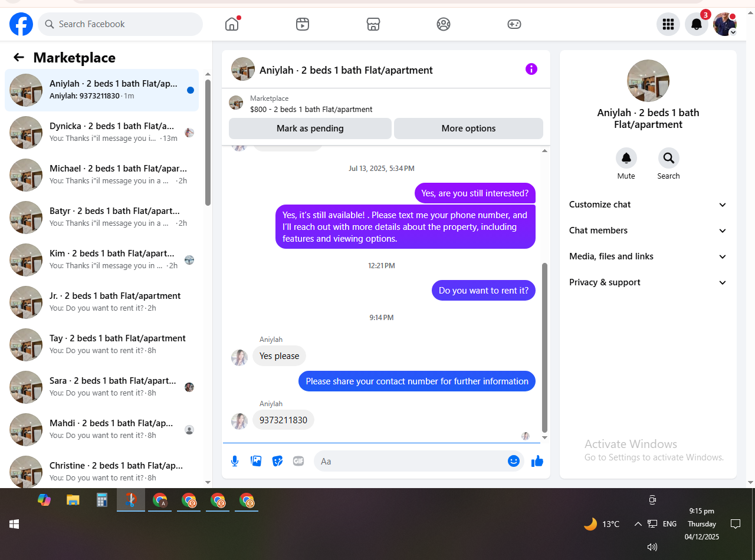
Task: Record a voice clip with microphone icon
Action: pyautogui.click(x=235, y=461)
